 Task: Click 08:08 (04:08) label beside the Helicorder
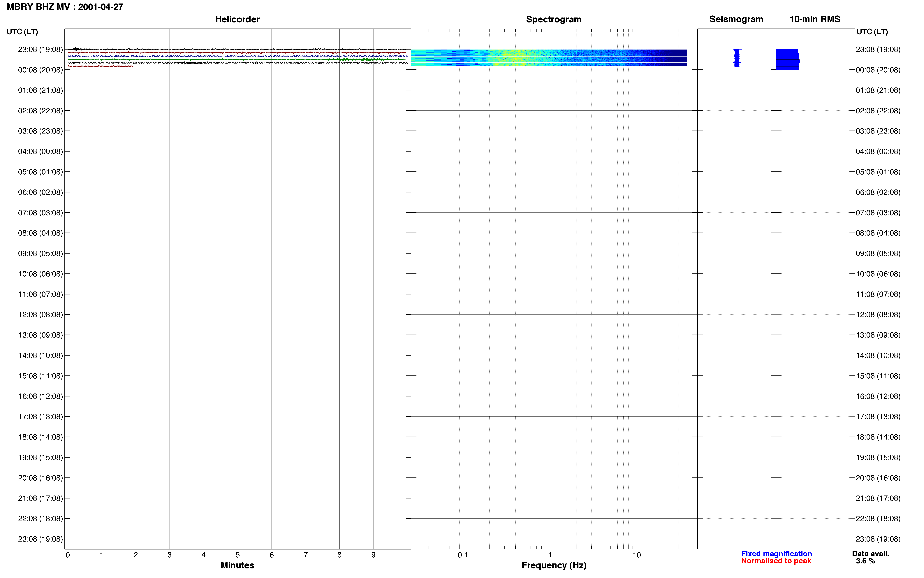[x=41, y=233]
